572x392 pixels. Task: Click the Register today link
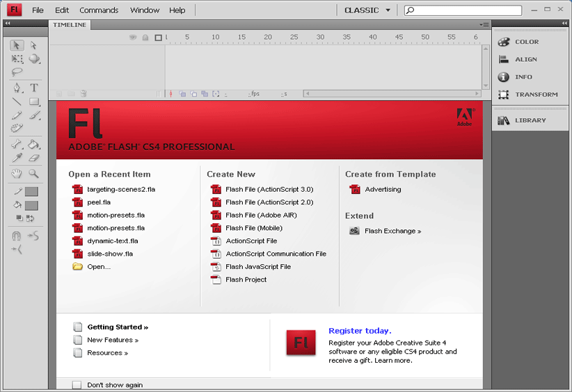pos(360,331)
